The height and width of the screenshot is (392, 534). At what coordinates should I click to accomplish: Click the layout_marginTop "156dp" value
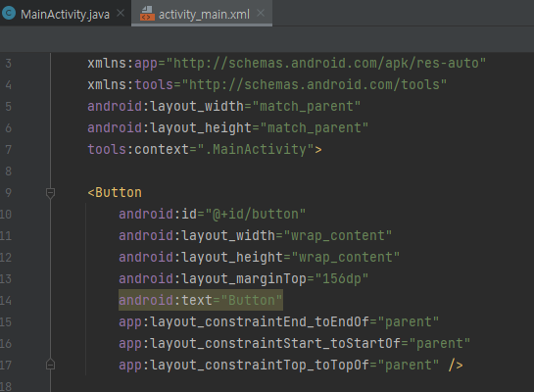[x=342, y=279]
